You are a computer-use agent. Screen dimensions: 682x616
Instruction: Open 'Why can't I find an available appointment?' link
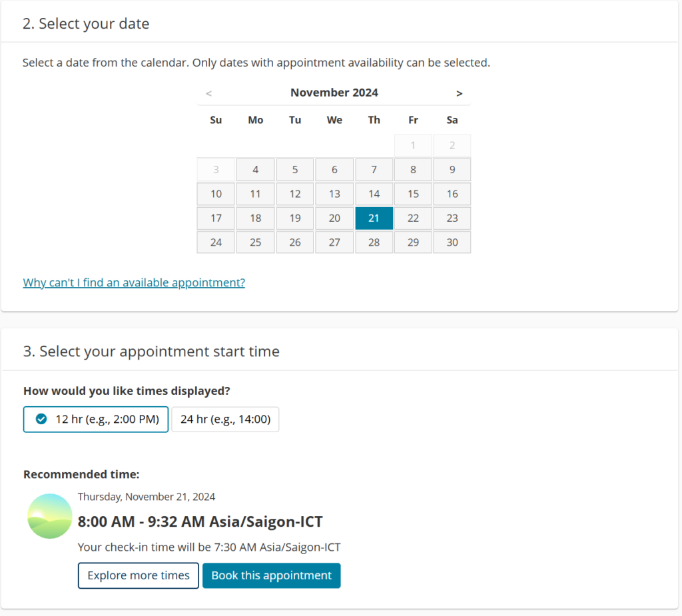[134, 282]
